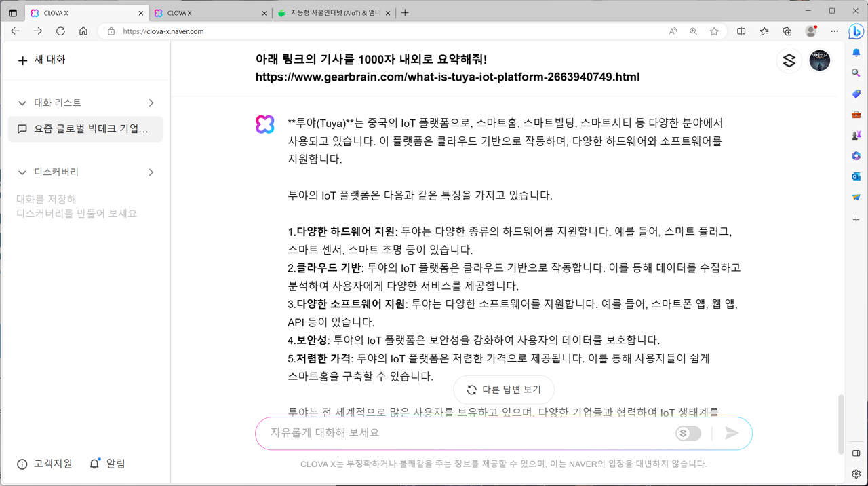This screenshot has height=486, width=868.
Task: Open the gearbrain.com article link
Action: (448, 77)
